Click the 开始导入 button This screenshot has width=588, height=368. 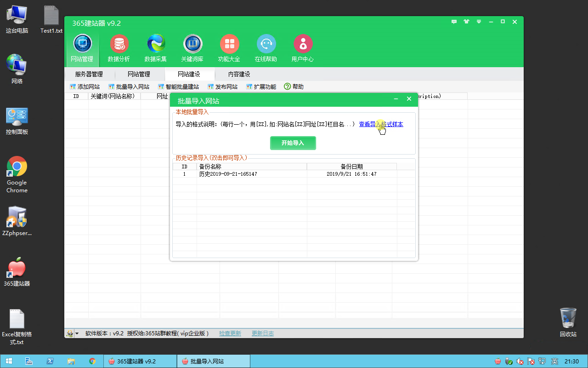click(x=293, y=143)
